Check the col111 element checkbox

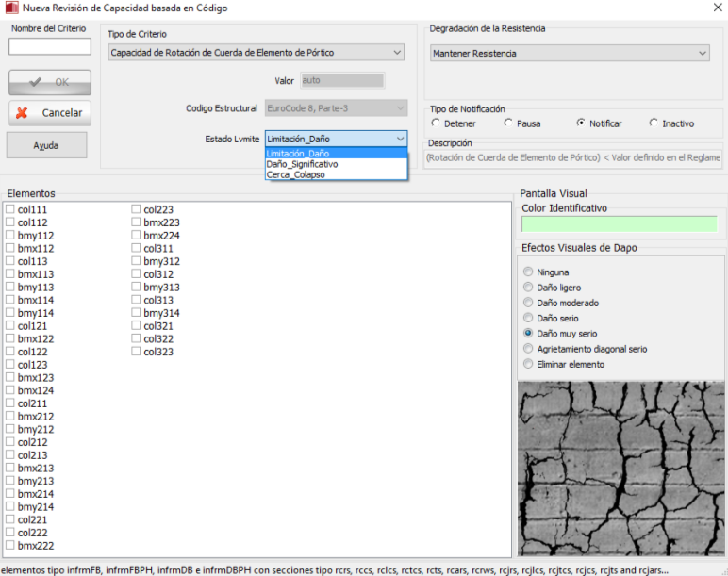10,210
